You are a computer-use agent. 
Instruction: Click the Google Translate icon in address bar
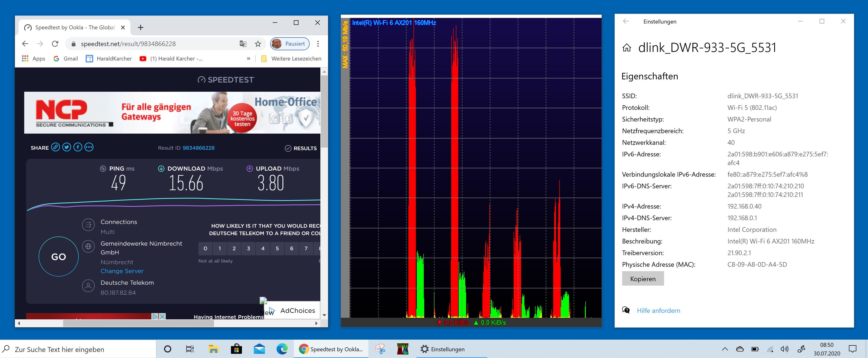click(243, 44)
